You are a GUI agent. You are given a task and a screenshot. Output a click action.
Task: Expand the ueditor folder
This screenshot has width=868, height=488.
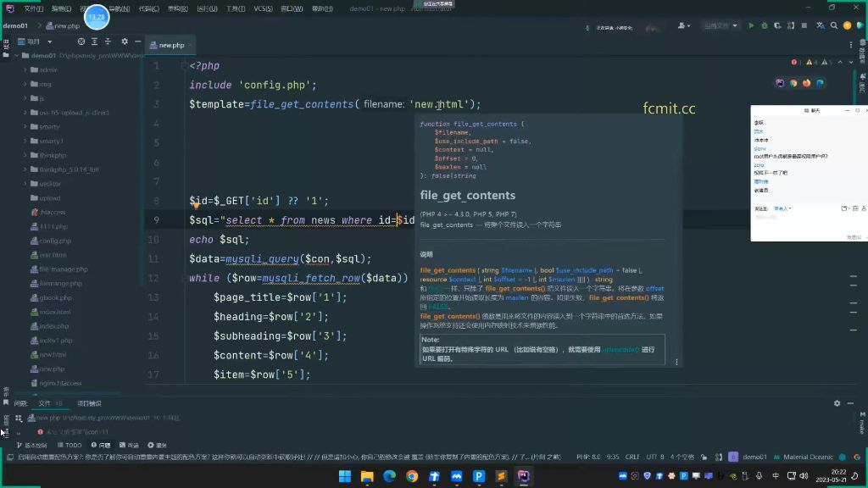[x=25, y=184]
